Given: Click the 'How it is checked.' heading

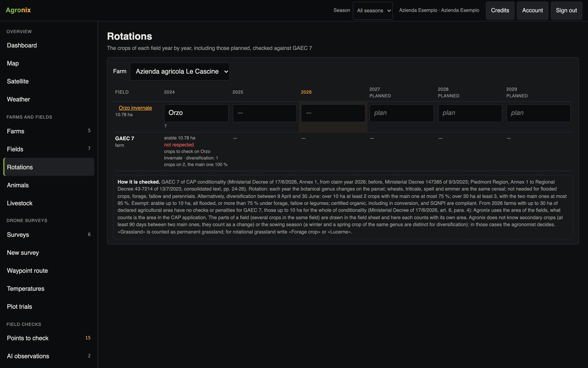Looking at the screenshot, I should point(139,182).
